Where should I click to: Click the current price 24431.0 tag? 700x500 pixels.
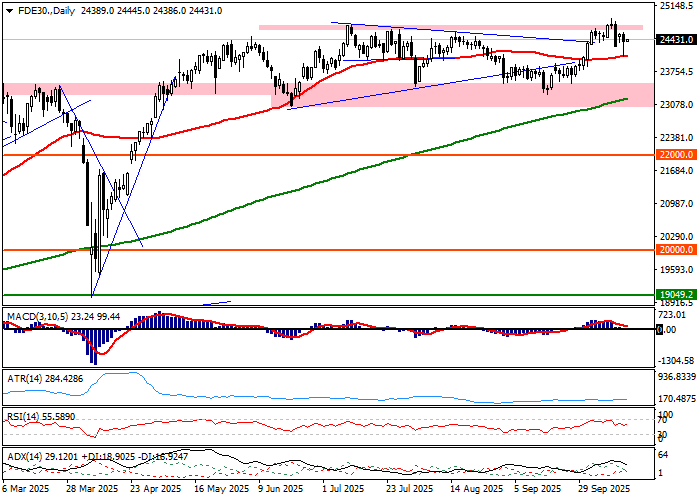tap(675, 40)
